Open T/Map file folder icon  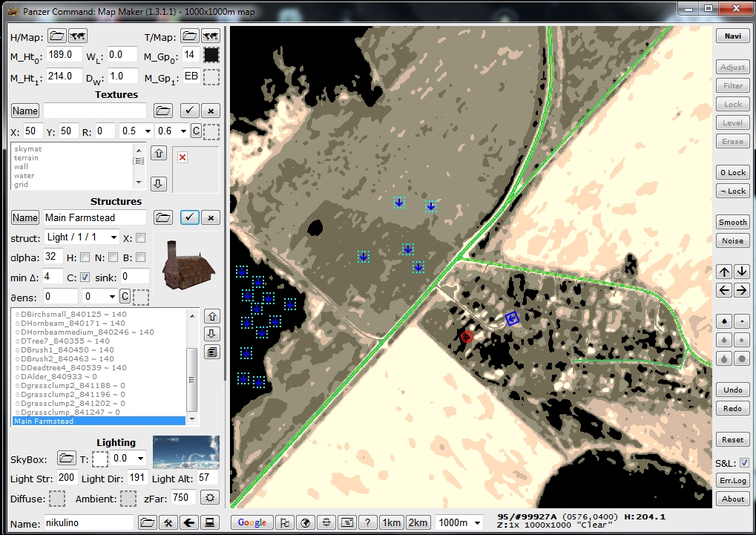pos(190,36)
